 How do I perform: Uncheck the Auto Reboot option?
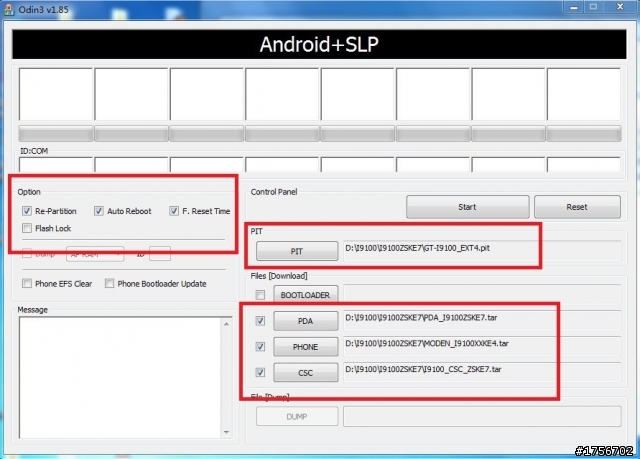pyautogui.click(x=99, y=211)
